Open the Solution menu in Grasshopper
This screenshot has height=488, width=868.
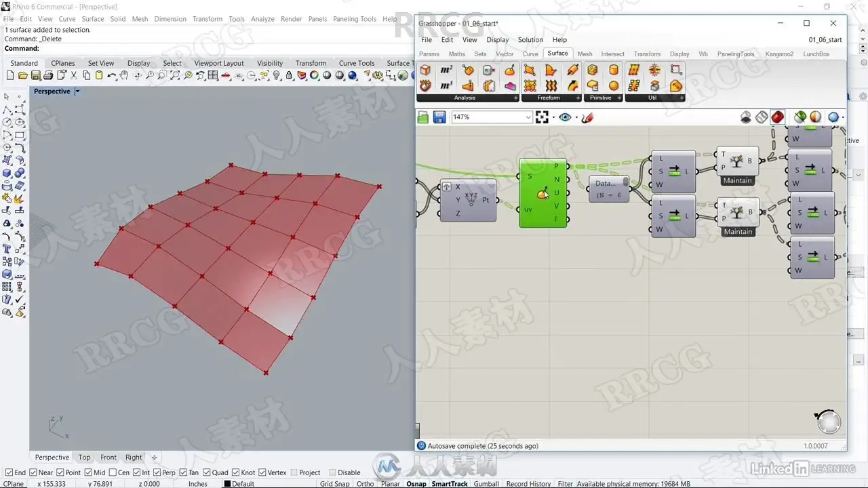(530, 40)
